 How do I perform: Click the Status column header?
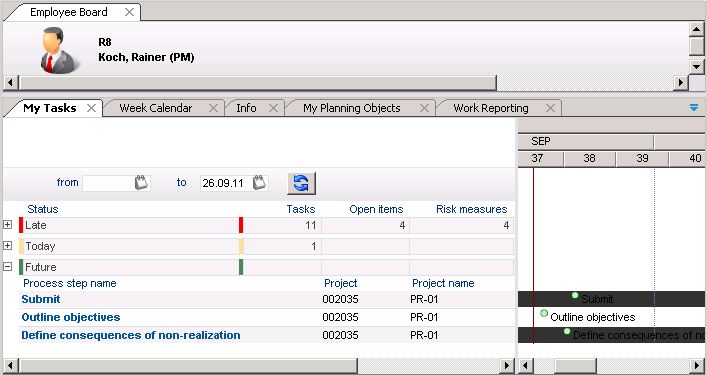pyautogui.click(x=42, y=209)
